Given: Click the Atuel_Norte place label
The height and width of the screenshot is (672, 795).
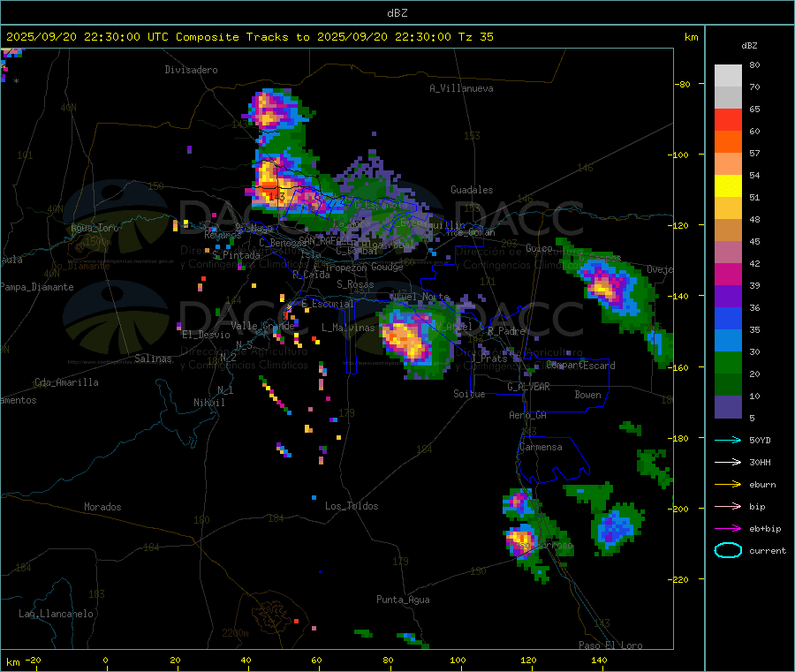Looking at the screenshot, I should pyautogui.click(x=420, y=297).
